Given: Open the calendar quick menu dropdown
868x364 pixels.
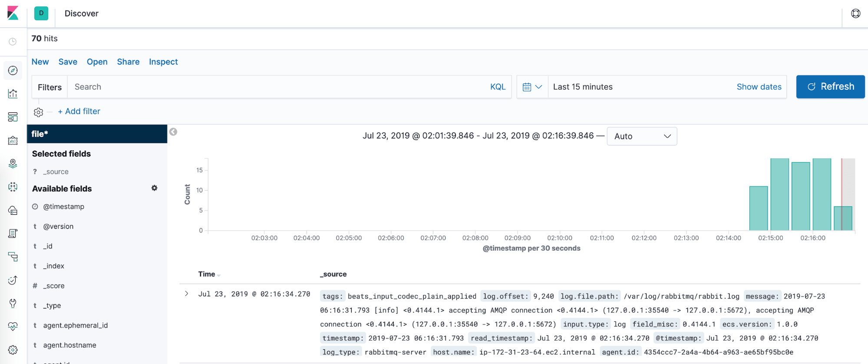Looking at the screenshot, I should (532, 87).
